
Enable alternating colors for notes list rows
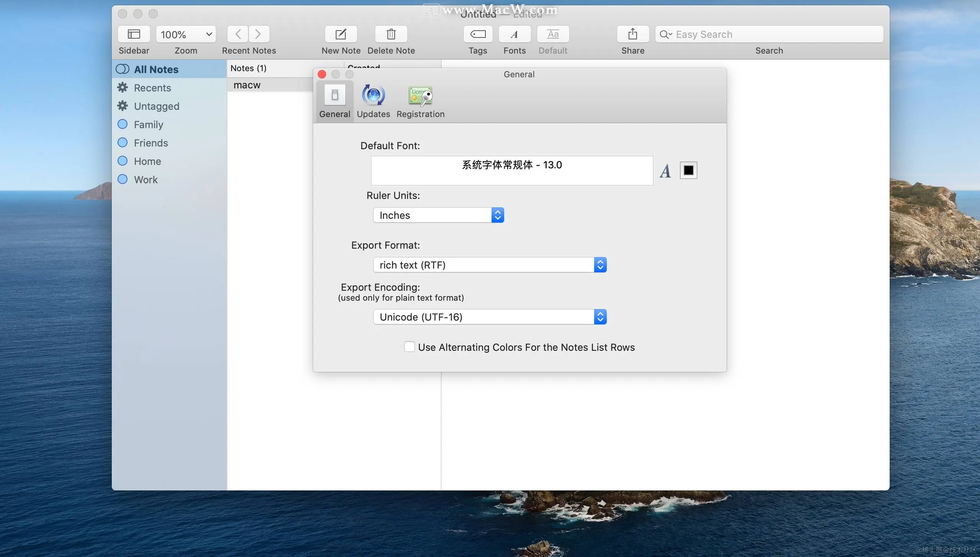[409, 347]
